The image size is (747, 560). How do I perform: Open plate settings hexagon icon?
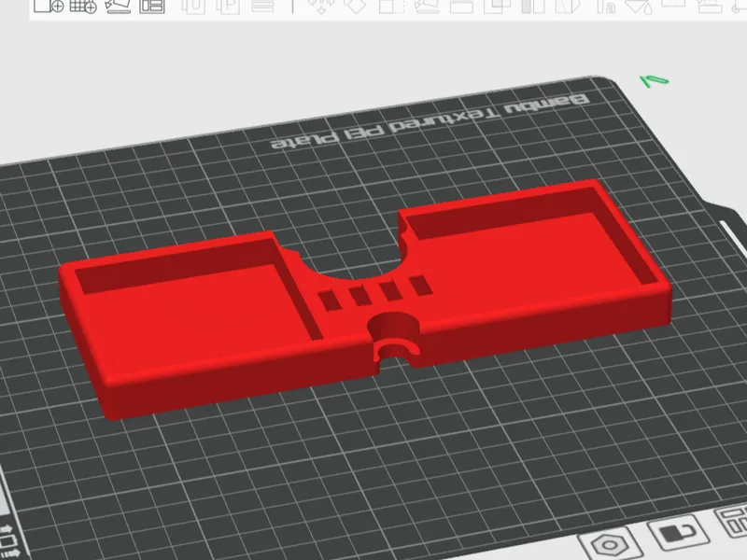[612, 544]
